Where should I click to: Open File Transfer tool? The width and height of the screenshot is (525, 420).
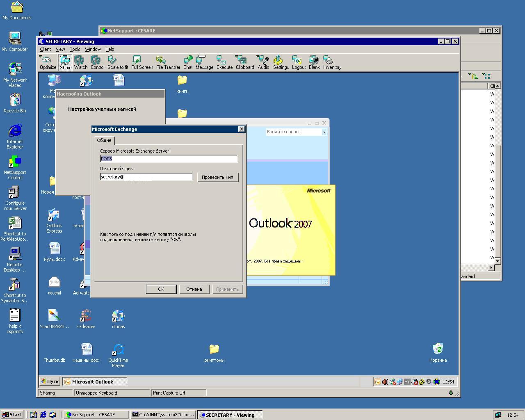(168, 62)
